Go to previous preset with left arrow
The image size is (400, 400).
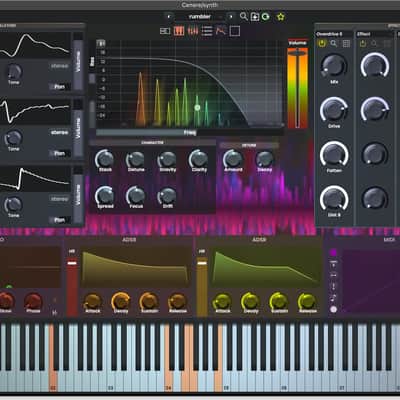click(169, 17)
